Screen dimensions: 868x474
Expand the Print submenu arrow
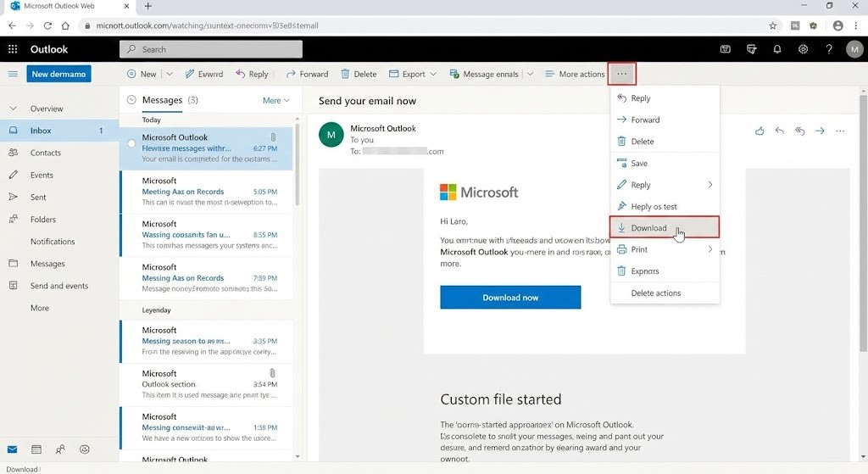point(709,249)
